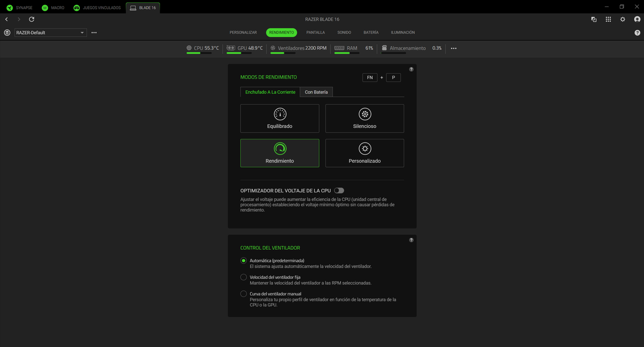Click the fan Ventiladores icon
Image resolution: width=644 pixels, height=347 pixels.
[x=273, y=48]
